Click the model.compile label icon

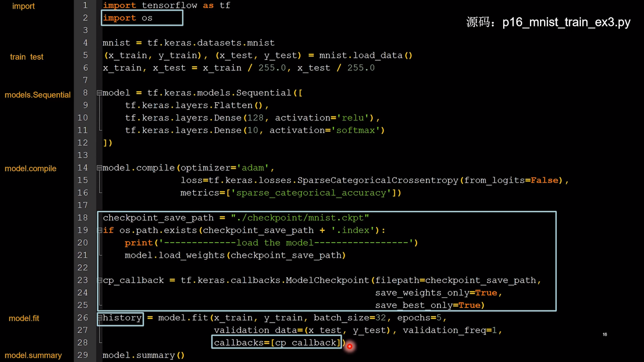31,168
